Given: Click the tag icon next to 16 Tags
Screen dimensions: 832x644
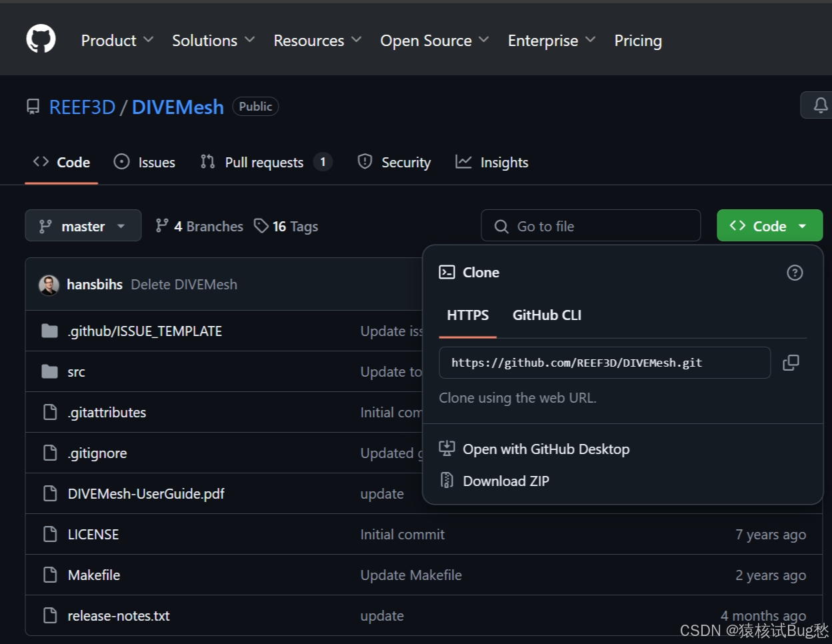Looking at the screenshot, I should (261, 226).
